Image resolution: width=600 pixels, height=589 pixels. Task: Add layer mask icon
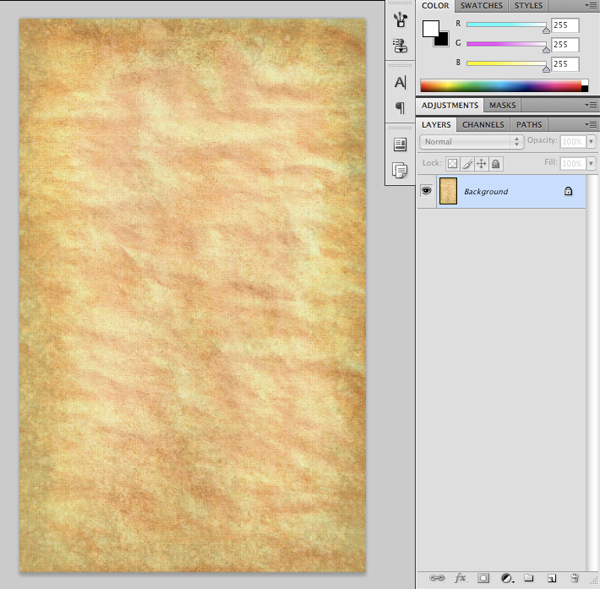(483, 578)
